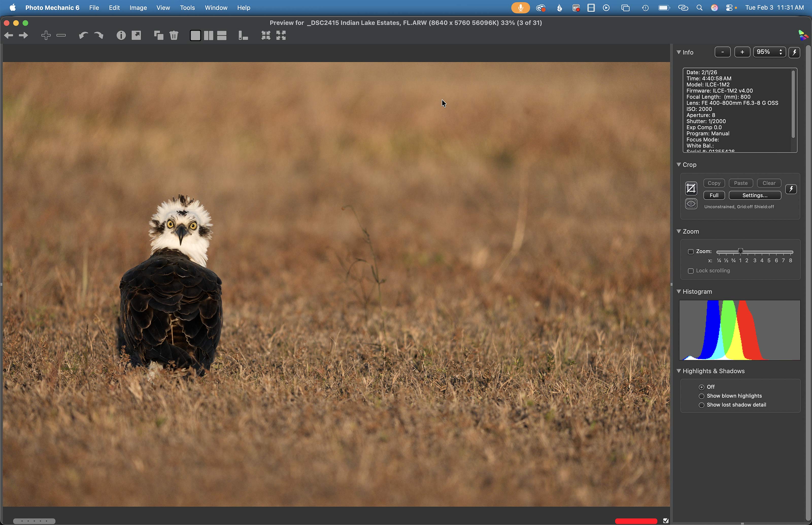Select the crop tool icon in Crop panel

tap(691, 189)
